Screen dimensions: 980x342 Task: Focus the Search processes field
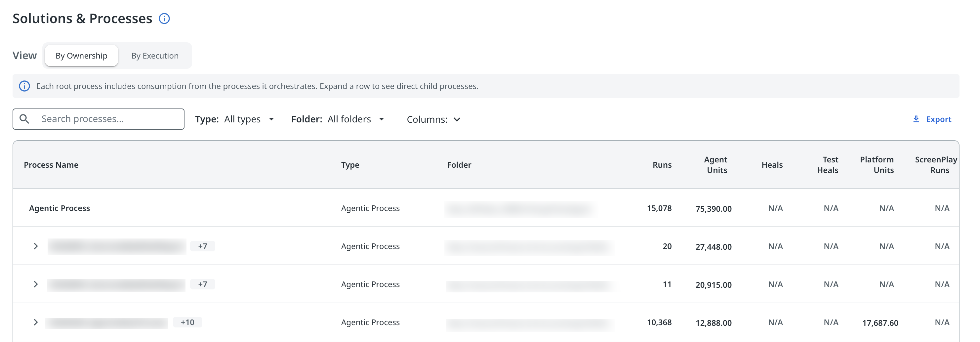(99, 119)
